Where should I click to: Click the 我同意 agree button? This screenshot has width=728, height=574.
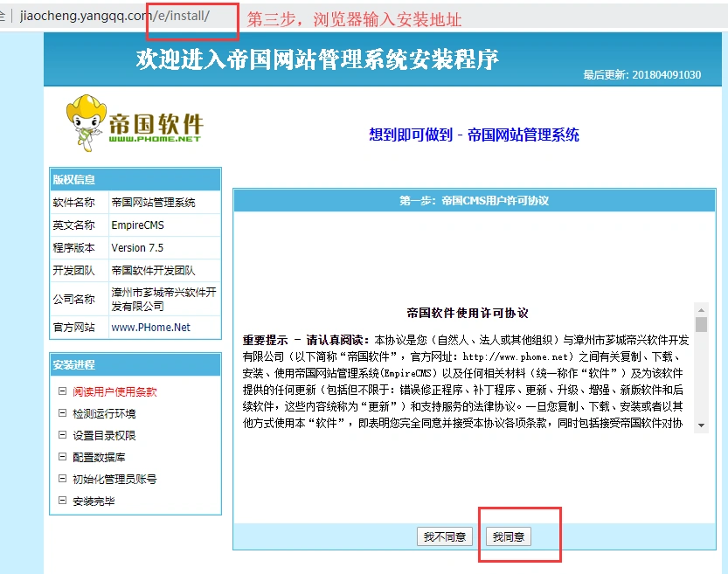[x=508, y=537]
